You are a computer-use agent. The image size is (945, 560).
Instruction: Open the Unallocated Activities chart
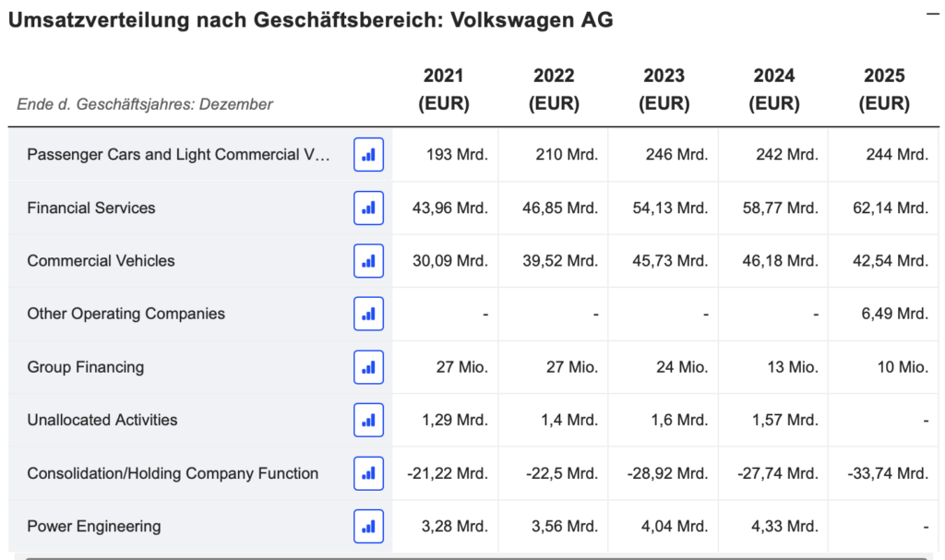(x=368, y=420)
